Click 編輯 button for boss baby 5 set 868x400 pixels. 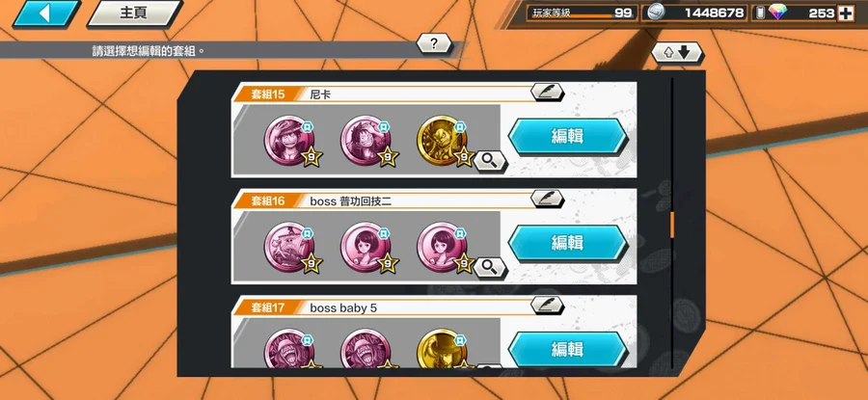tap(568, 349)
